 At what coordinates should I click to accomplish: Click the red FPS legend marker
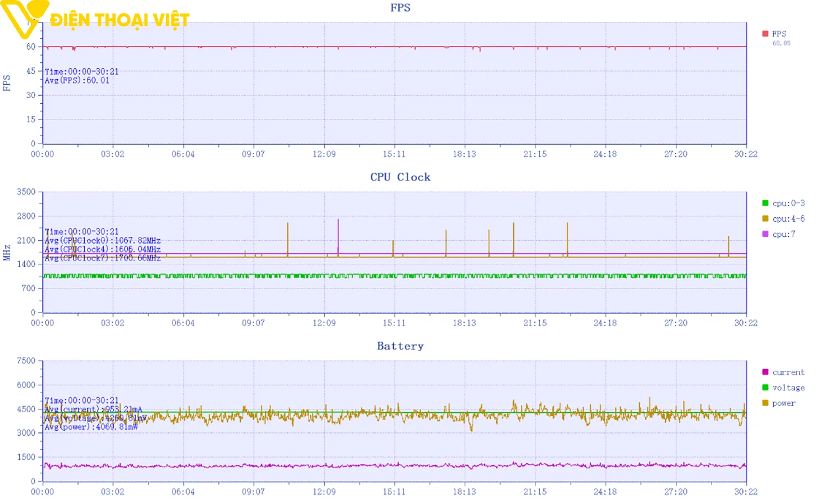[x=764, y=33]
